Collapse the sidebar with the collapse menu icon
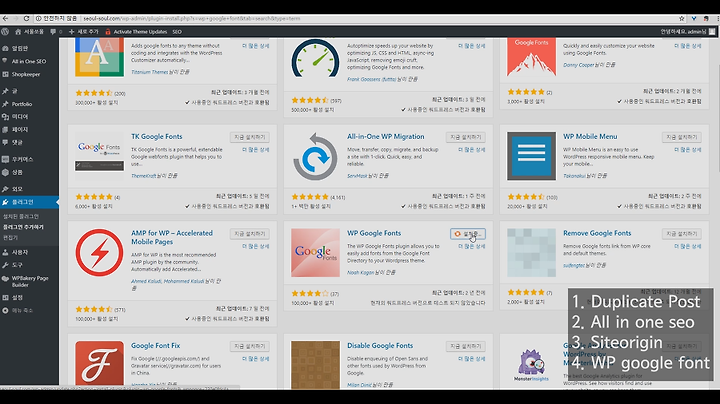720x404 pixels. (6, 310)
